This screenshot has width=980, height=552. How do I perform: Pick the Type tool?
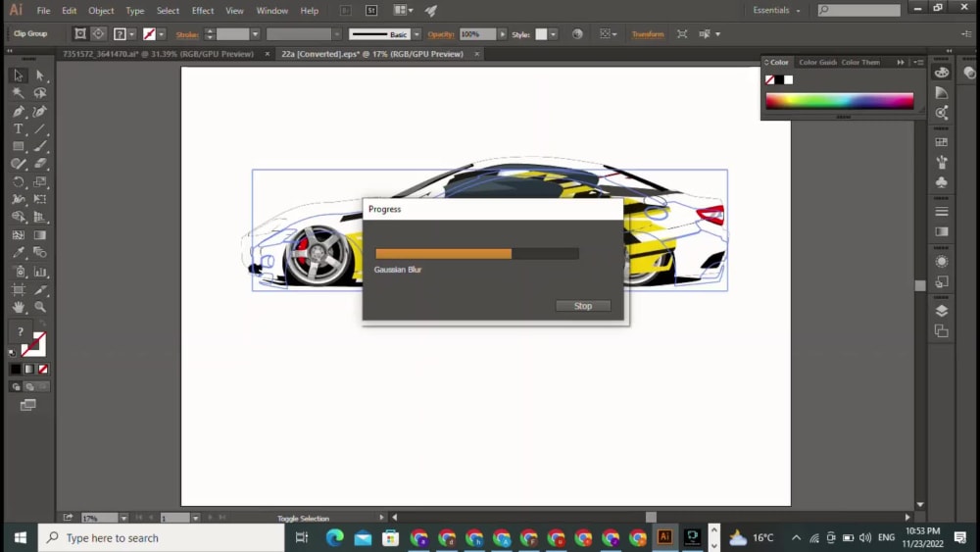click(18, 128)
